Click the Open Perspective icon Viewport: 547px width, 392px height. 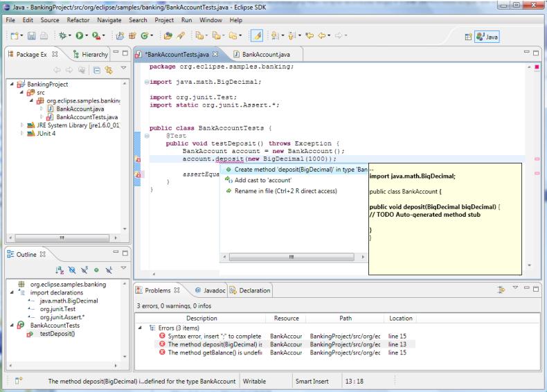pyautogui.click(x=468, y=37)
